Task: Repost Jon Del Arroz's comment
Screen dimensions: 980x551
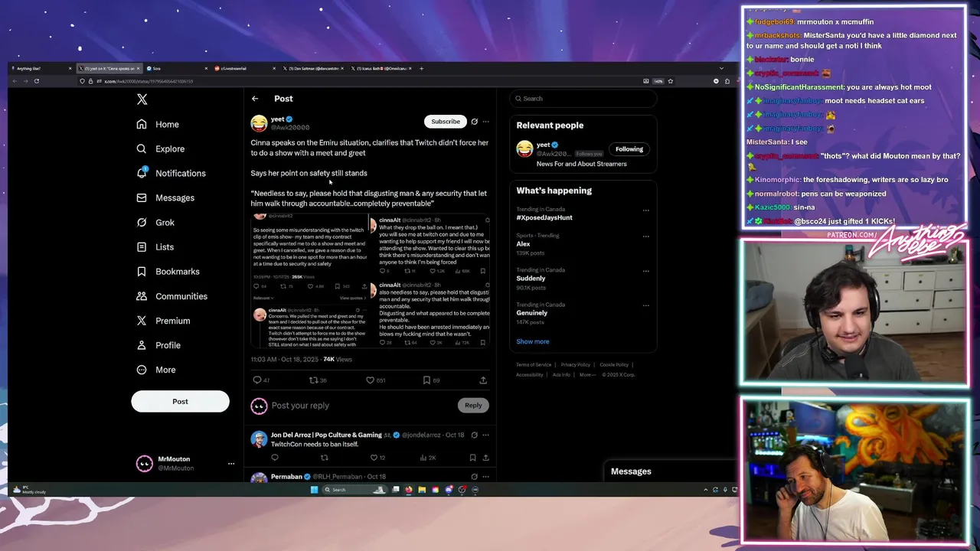Action: [x=324, y=458]
